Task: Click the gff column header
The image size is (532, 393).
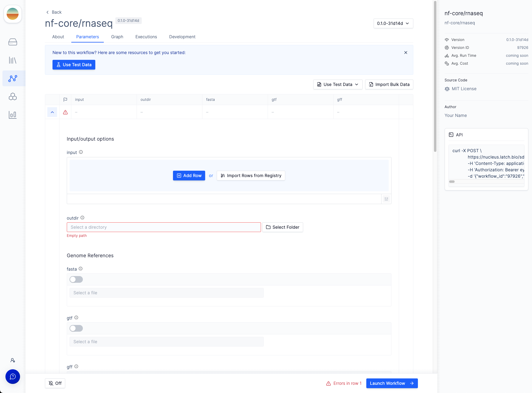Action: pyautogui.click(x=366, y=100)
